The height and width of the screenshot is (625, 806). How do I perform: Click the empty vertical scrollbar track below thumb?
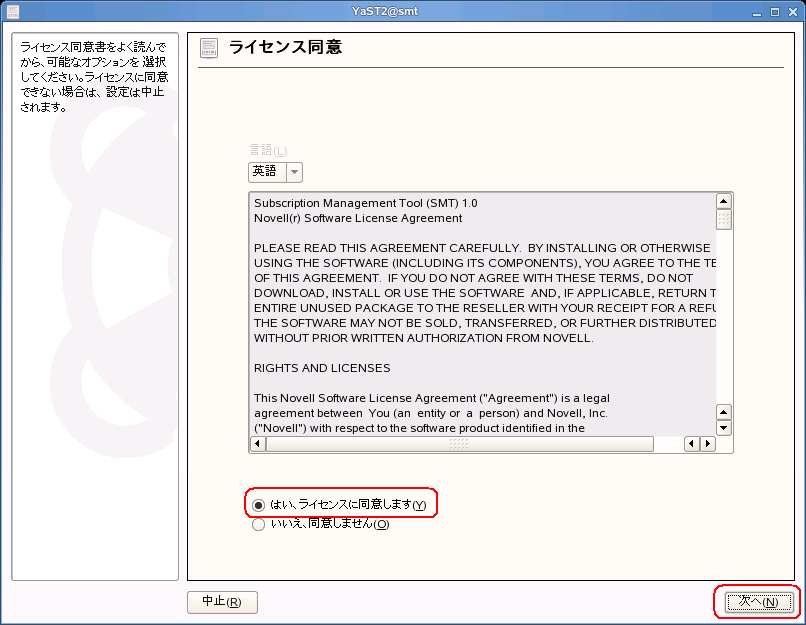click(724, 320)
